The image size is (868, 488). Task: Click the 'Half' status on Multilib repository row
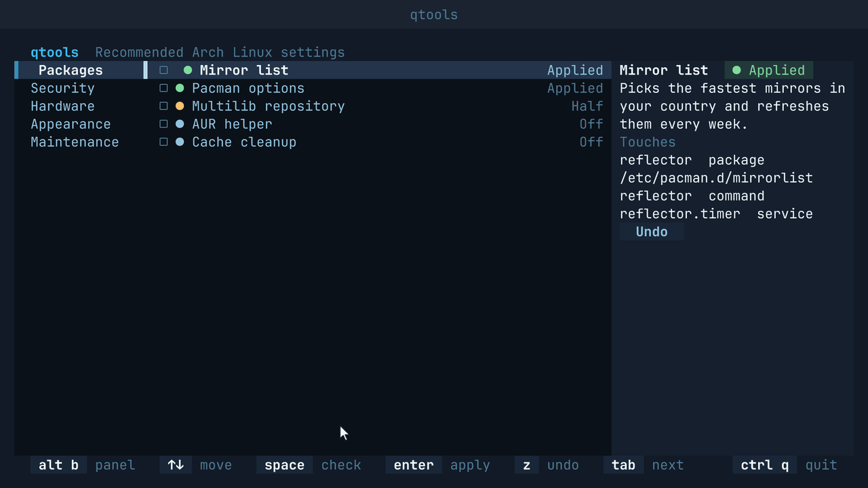point(587,106)
